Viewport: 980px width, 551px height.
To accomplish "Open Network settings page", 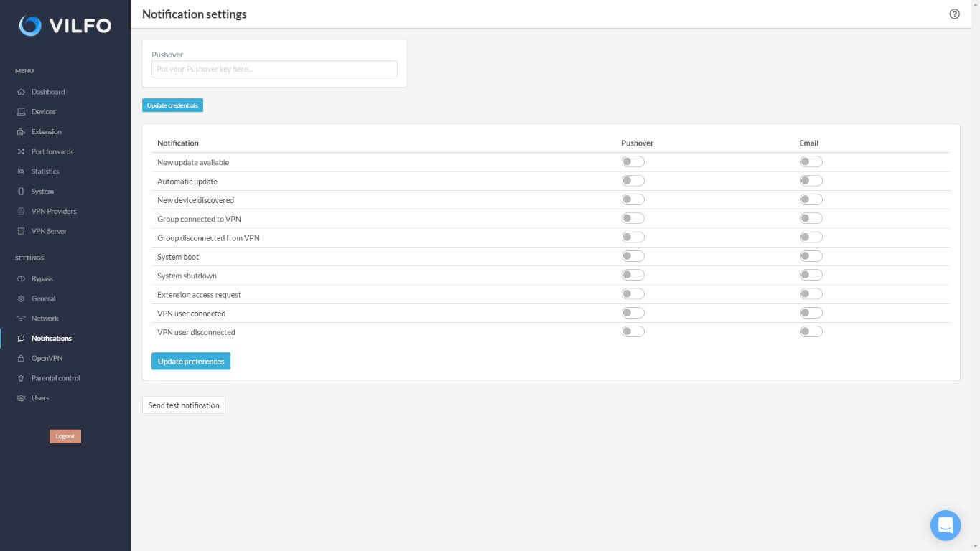I will coord(45,319).
